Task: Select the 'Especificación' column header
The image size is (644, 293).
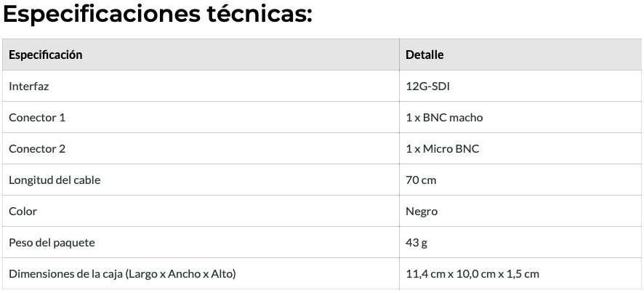Action: click(45, 55)
